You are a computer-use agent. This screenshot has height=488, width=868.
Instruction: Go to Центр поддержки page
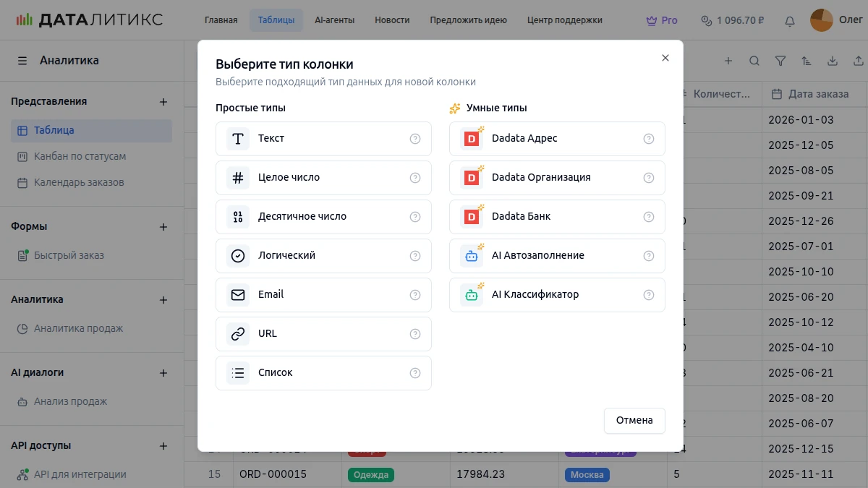pos(565,20)
